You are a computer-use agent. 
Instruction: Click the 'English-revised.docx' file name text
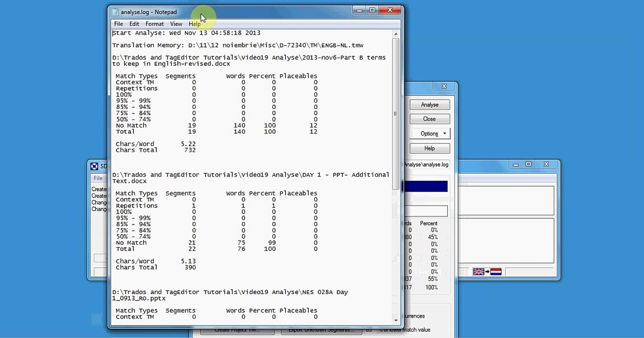pos(192,64)
